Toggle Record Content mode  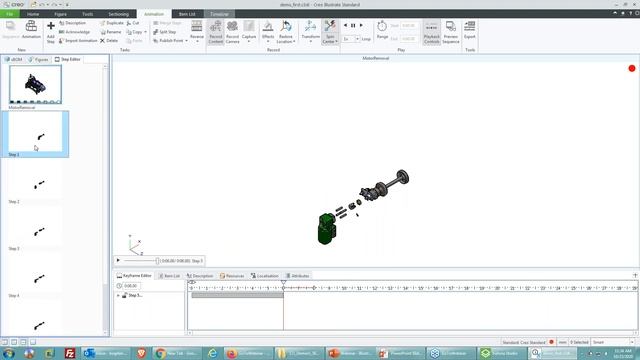pyautogui.click(x=216, y=32)
